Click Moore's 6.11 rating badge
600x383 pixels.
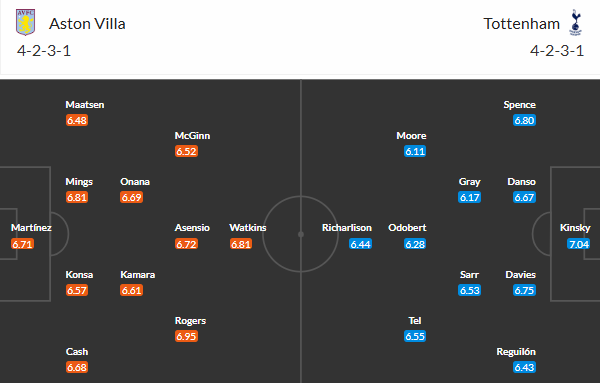[415, 152]
